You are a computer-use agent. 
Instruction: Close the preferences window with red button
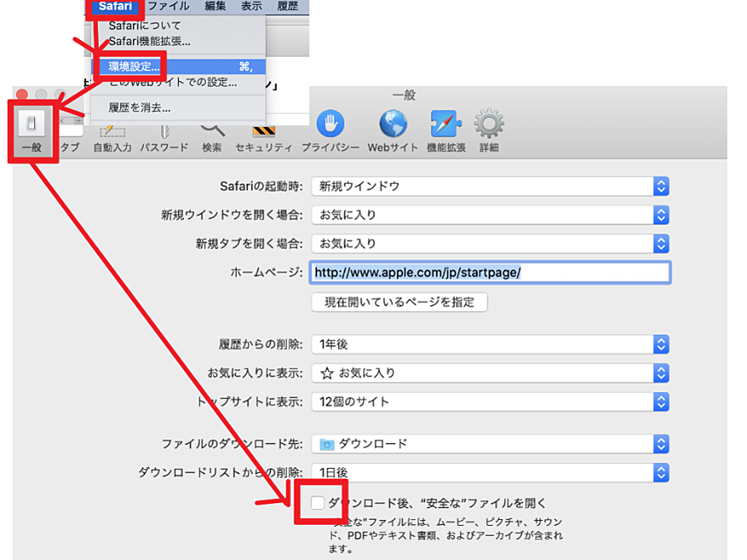pyautogui.click(x=22, y=94)
